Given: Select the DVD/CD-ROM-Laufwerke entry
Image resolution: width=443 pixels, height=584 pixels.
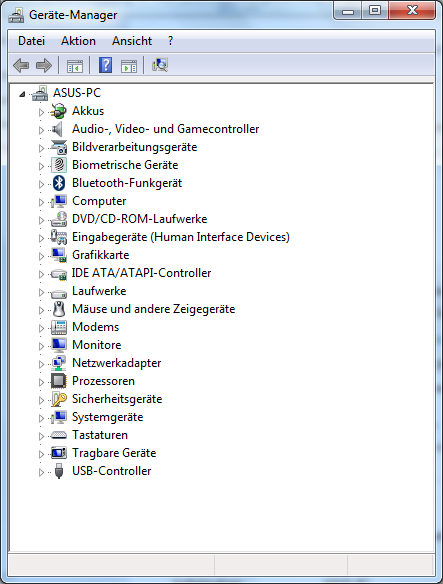Looking at the screenshot, I should (140, 219).
